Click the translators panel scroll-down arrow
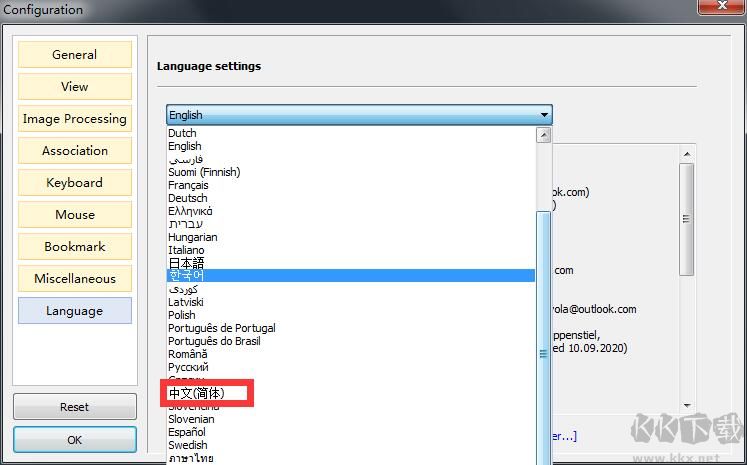Viewport: 747px width, 465px height. point(686,405)
